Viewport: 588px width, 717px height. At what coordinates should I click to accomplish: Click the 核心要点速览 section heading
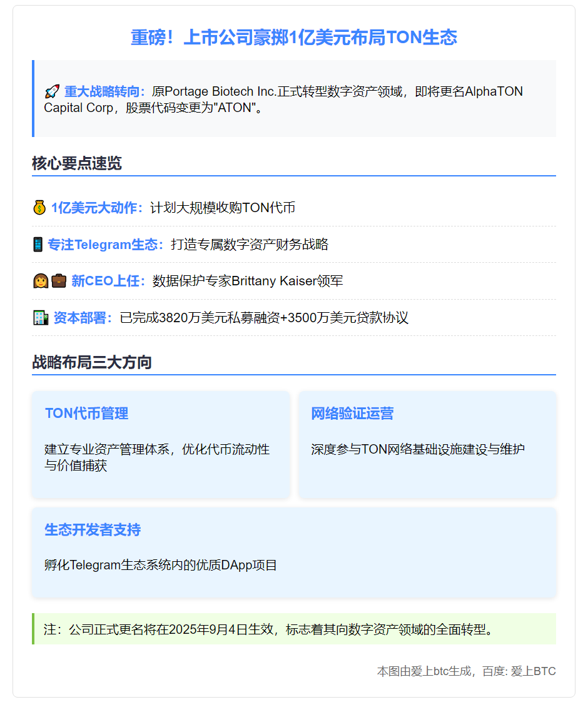[77, 164]
